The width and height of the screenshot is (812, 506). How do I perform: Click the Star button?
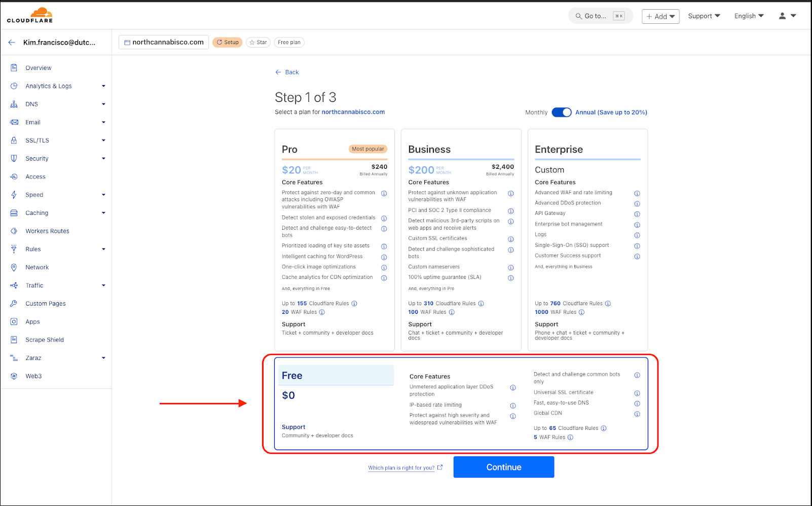pyautogui.click(x=258, y=43)
